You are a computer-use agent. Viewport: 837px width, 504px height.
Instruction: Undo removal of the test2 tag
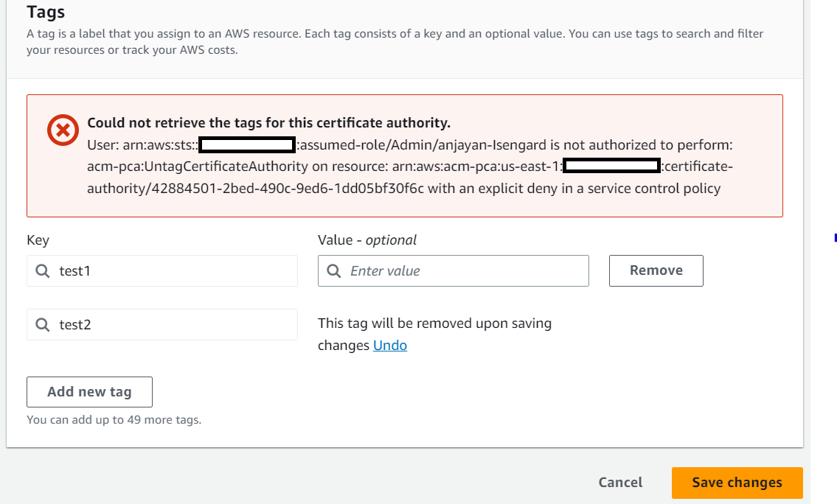click(389, 345)
